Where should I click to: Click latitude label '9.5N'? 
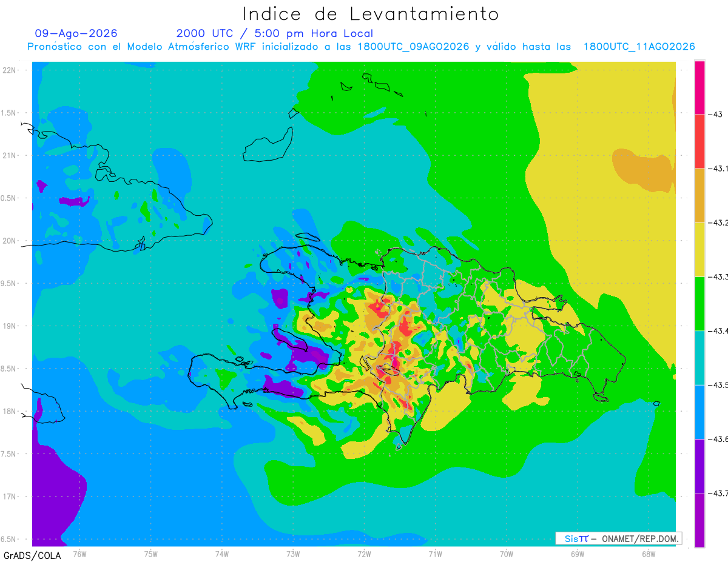coord(9,284)
